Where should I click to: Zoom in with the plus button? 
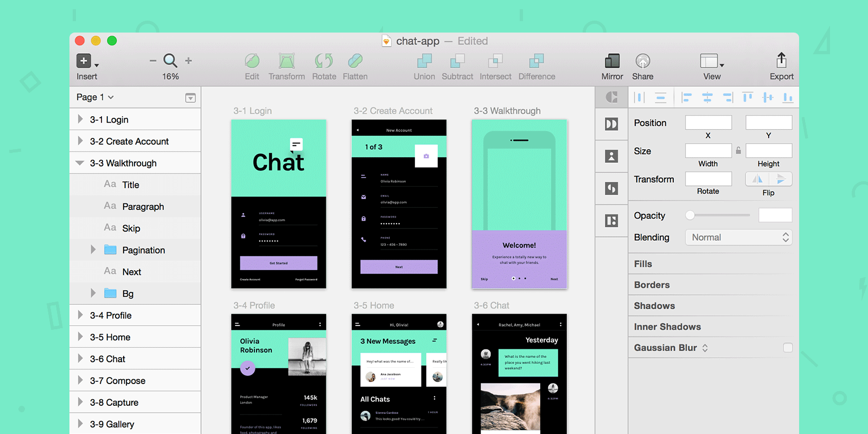(x=188, y=61)
